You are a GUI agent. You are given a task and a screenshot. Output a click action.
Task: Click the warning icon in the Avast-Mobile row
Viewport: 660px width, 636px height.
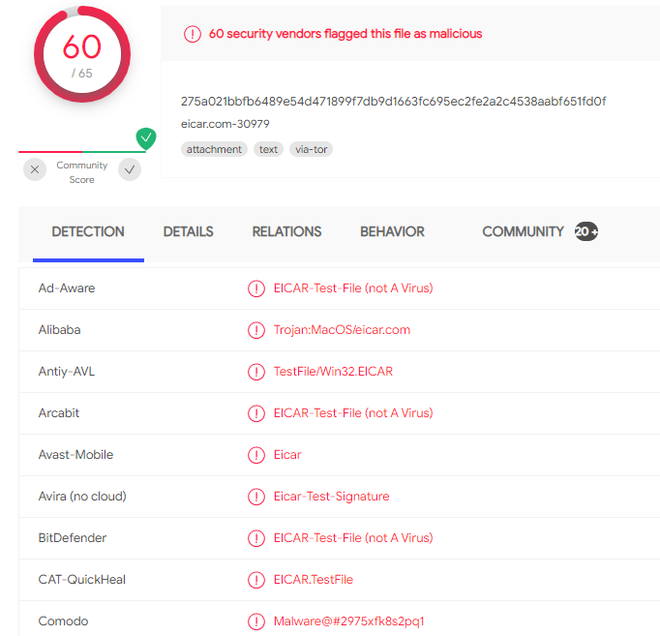pos(256,455)
